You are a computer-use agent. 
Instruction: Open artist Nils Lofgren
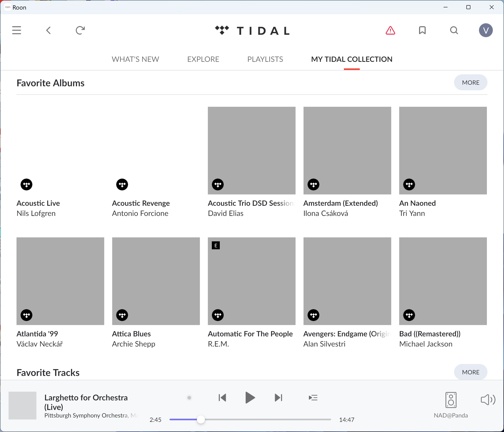point(36,214)
